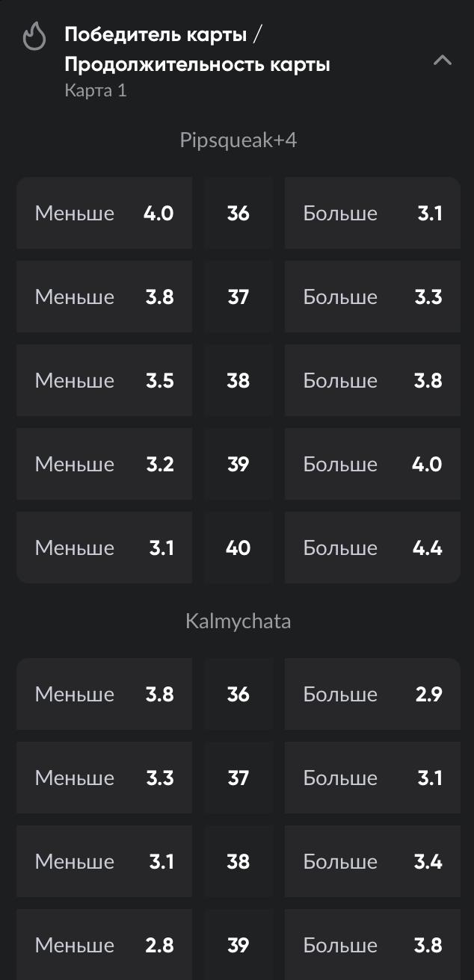474x980 pixels.
Task: Click the flame icon beside market title
Action: tap(34, 36)
